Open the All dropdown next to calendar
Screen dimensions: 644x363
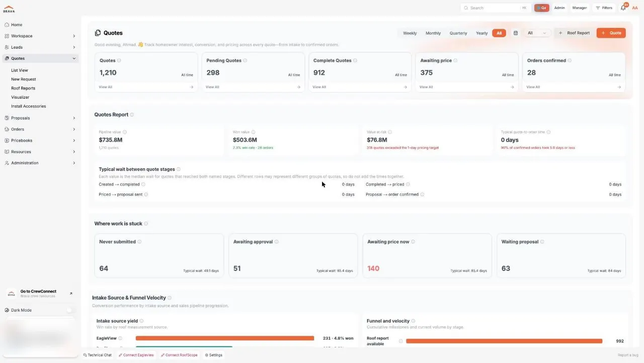pyautogui.click(x=537, y=33)
